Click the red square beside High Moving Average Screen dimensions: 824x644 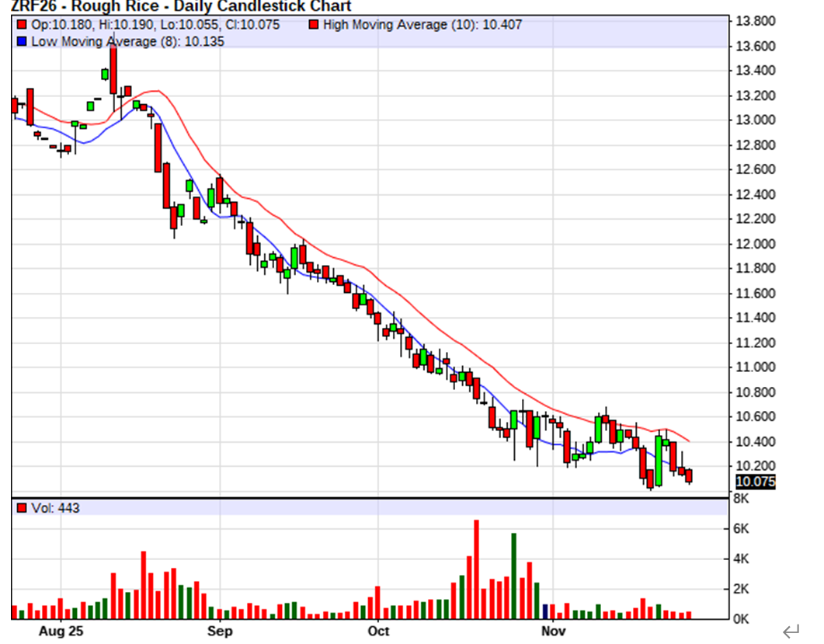coord(313,25)
